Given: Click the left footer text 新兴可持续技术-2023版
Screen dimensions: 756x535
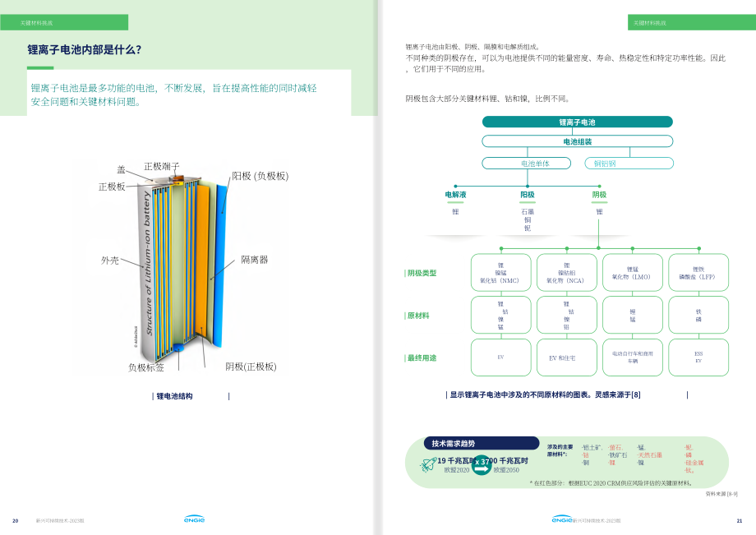Looking at the screenshot, I should pyautogui.click(x=60, y=521).
